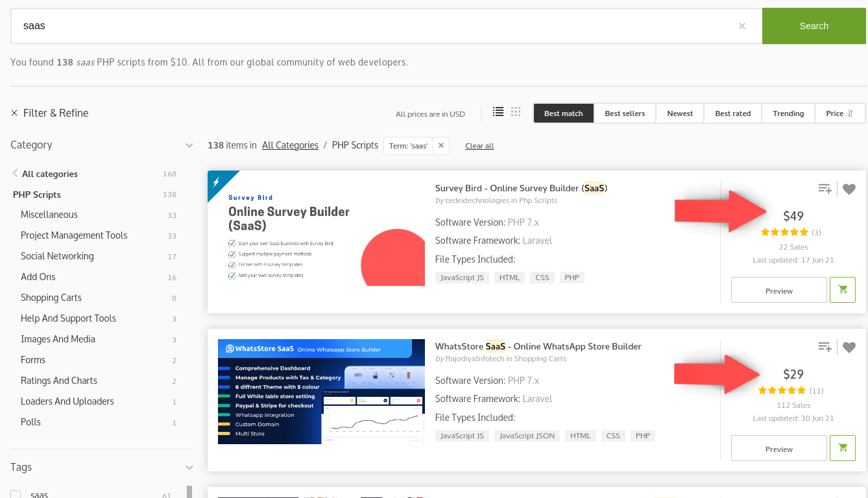Click the Laravel framework link for Survey Bird
Image resolution: width=868 pixels, height=498 pixels.
click(537, 241)
